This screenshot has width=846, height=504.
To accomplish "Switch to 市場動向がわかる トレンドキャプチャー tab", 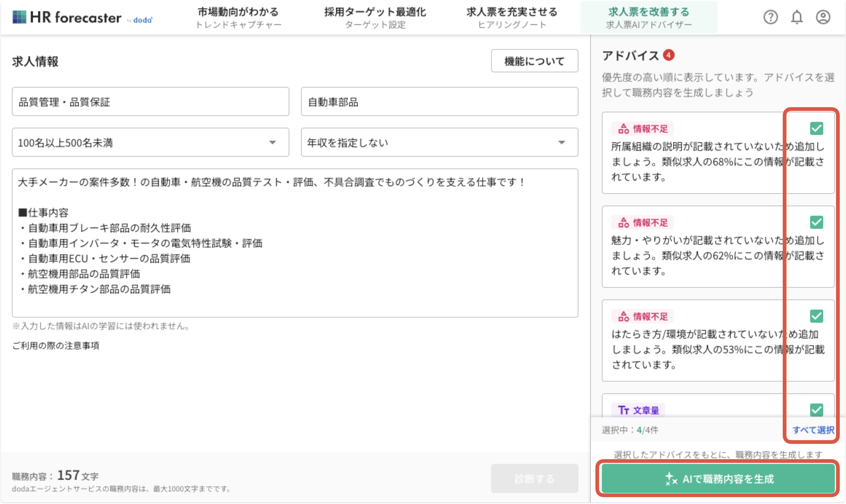I will pyautogui.click(x=238, y=18).
